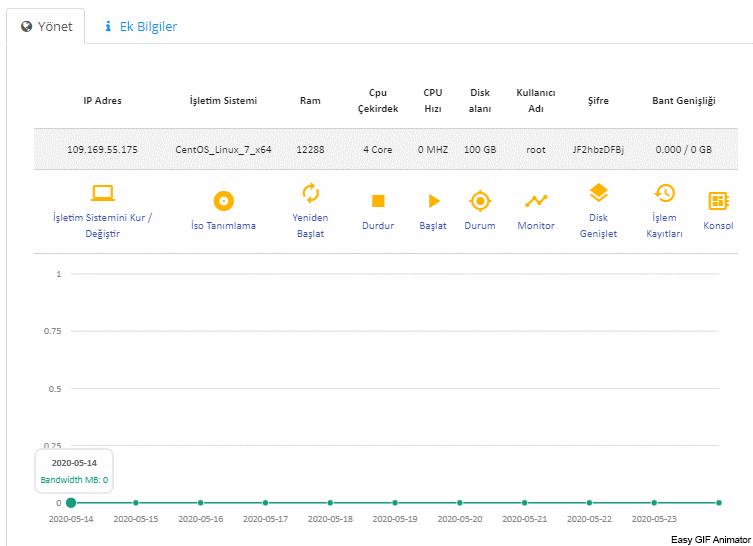Select the Yönet tab
Screen dimensions: 753x546
click(x=46, y=27)
